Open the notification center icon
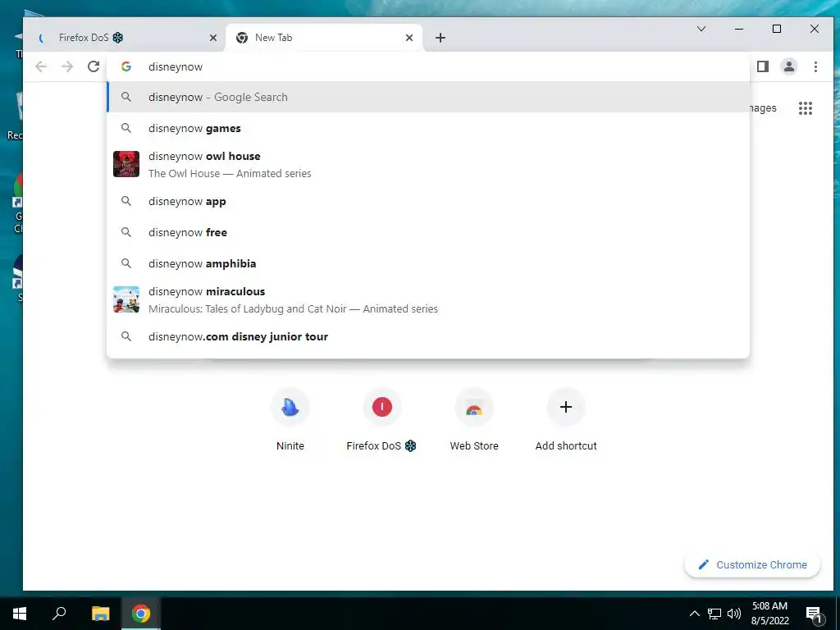 [x=814, y=614]
